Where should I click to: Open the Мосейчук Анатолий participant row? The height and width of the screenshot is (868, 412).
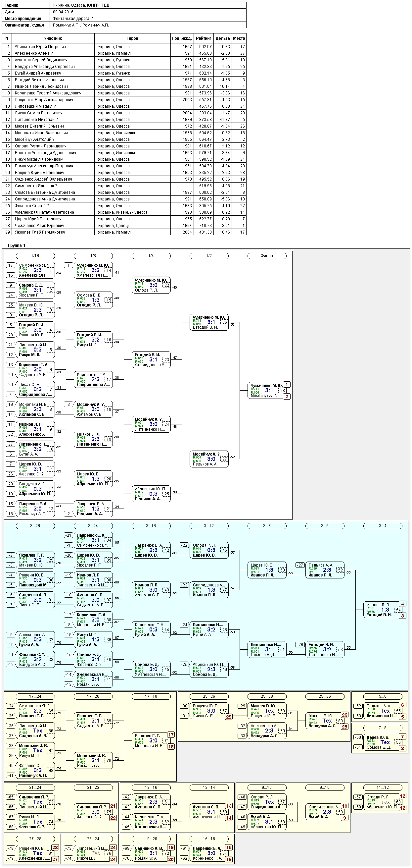point(124,139)
